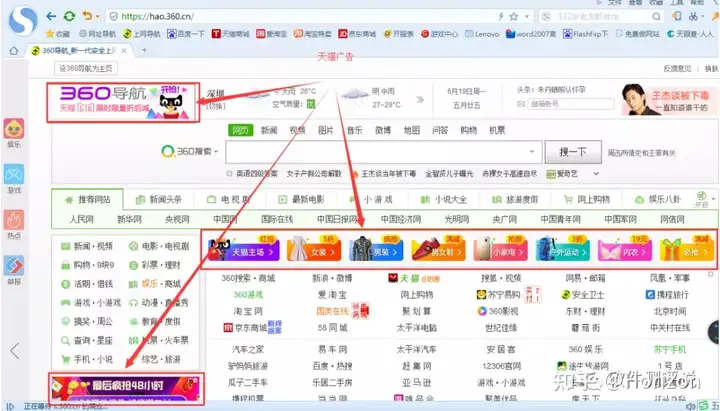Open the 户外运动 promo tile
720x411 pixels.
tap(563, 250)
